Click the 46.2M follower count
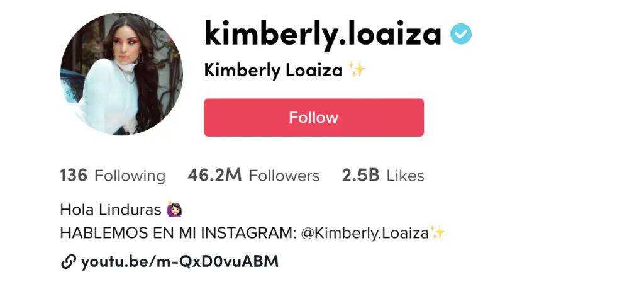Screen dimensions: 644x306 click(214, 176)
